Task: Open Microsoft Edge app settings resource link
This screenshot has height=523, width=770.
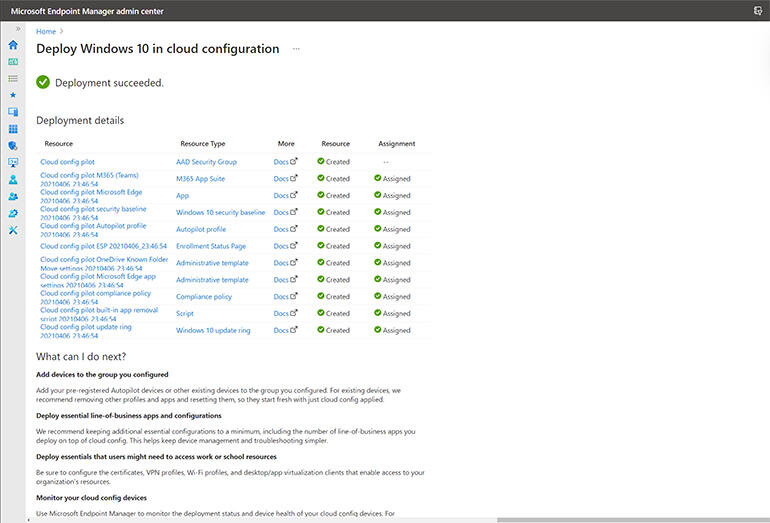Action: coord(98,280)
